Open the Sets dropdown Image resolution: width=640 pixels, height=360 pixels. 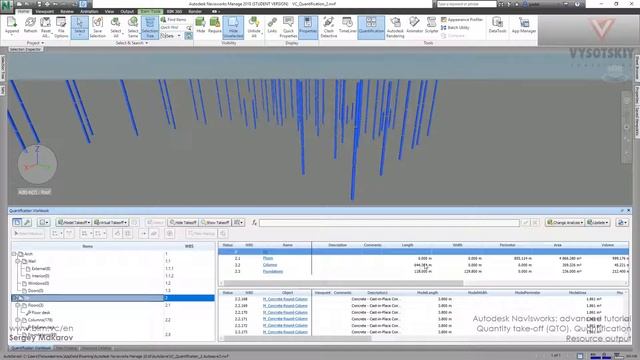170,36
